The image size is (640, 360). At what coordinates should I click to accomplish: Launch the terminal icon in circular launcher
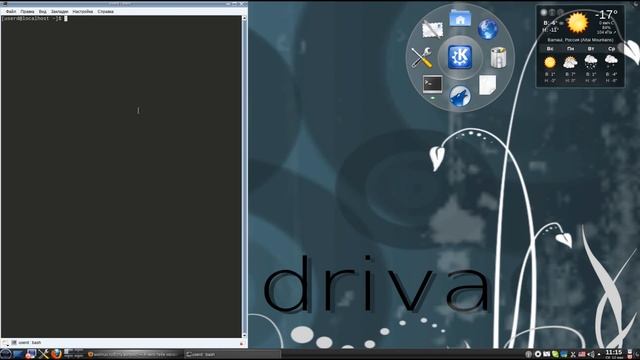point(432,84)
